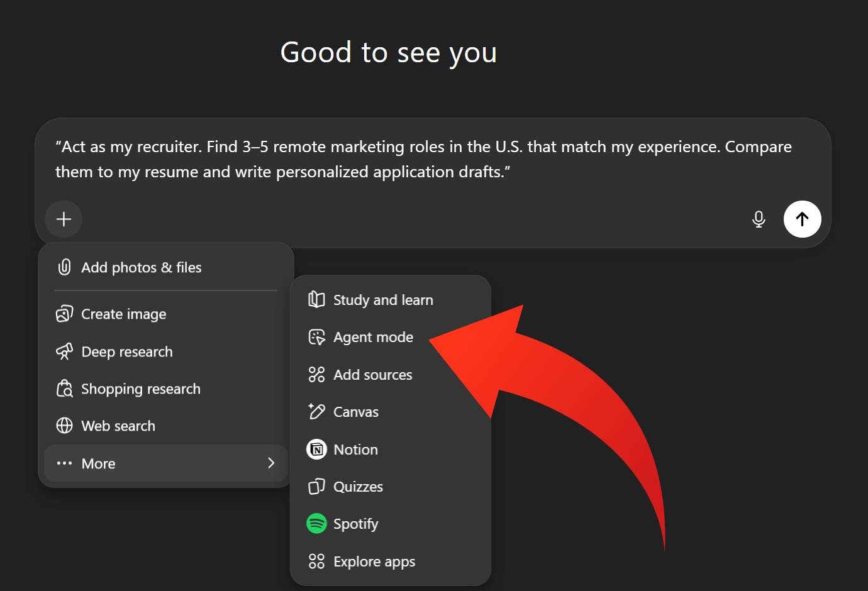Click the Add photos & files label

141,267
